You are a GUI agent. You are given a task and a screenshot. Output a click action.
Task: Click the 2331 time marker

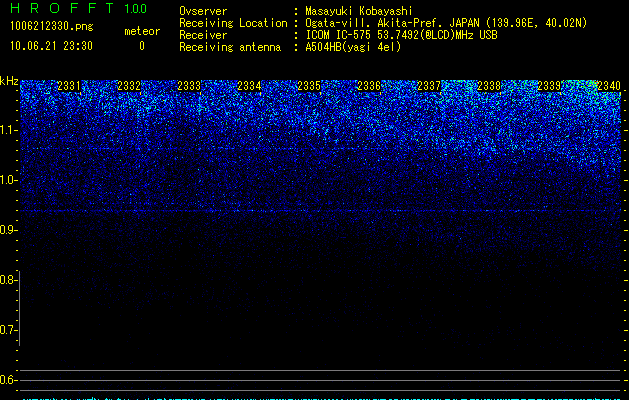(69, 86)
